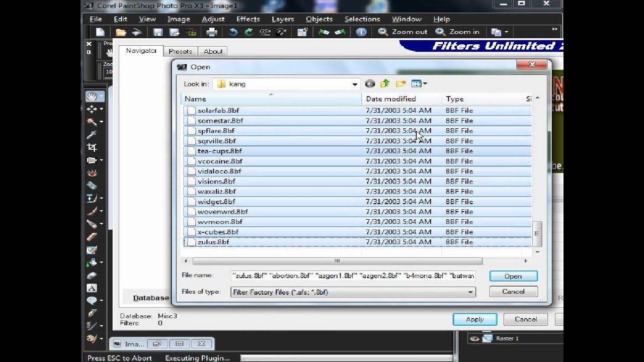Image resolution: width=644 pixels, height=362 pixels.
Task: Open the Layers menu
Action: [283, 19]
